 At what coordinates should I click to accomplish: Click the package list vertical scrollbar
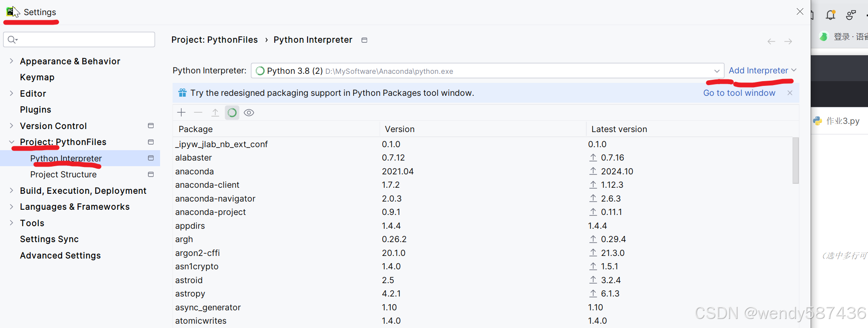pyautogui.click(x=796, y=161)
